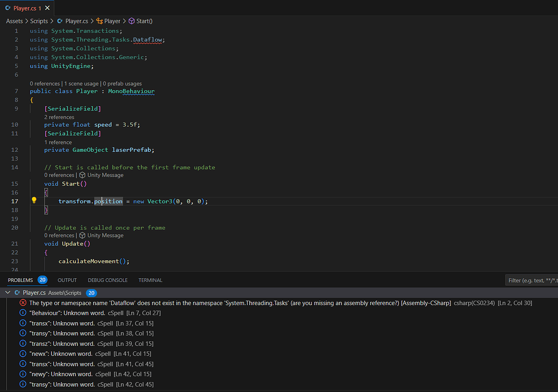Viewport: 558px width, 392px height.
Task: Open the Player.cs breadcrumb dropdown
Action: [x=76, y=21]
